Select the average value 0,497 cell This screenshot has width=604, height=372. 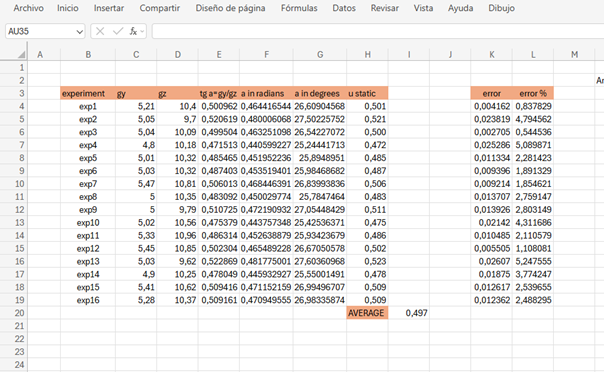coord(409,313)
